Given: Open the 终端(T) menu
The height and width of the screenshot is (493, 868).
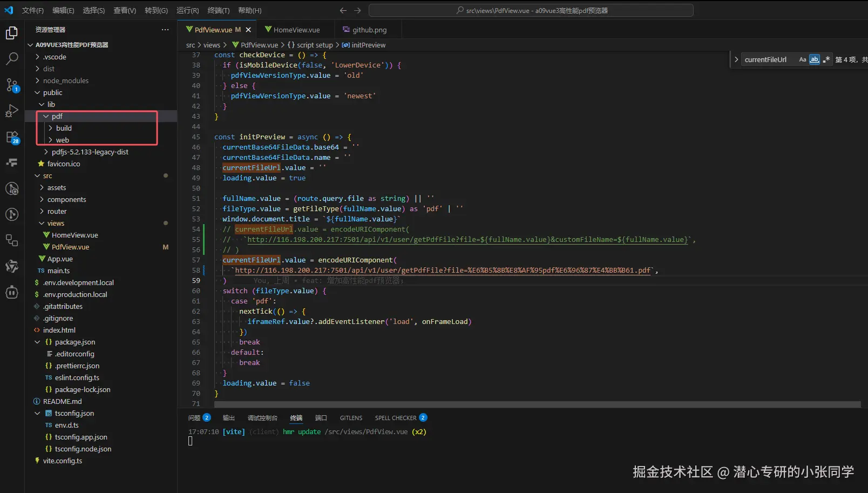Looking at the screenshot, I should click(x=218, y=10).
